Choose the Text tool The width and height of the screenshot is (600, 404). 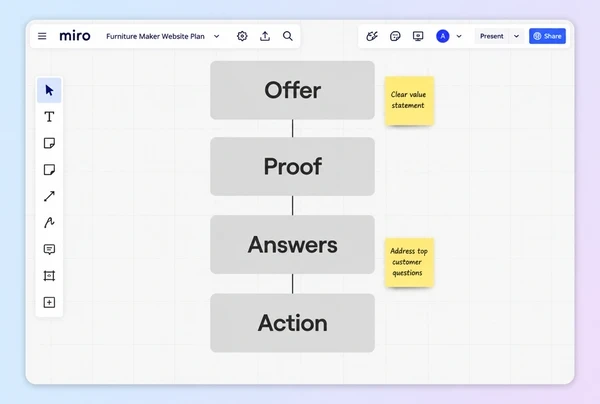[x=49, y=117]
